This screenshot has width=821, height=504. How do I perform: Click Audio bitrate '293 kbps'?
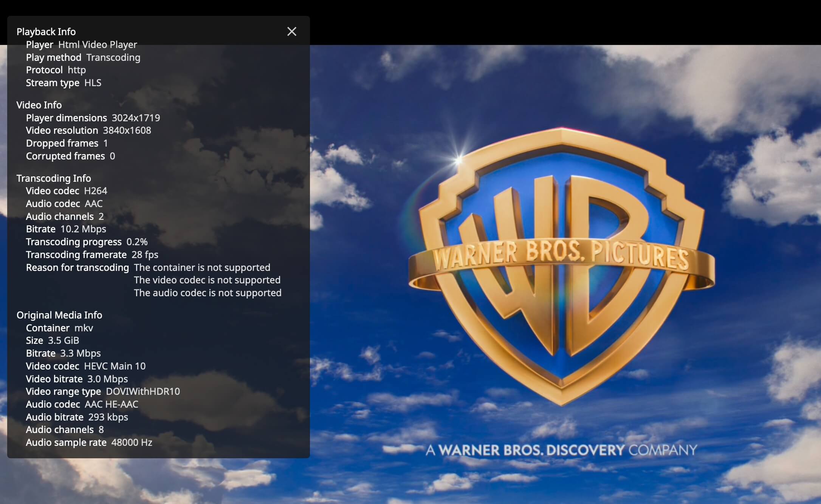[108, 417]
